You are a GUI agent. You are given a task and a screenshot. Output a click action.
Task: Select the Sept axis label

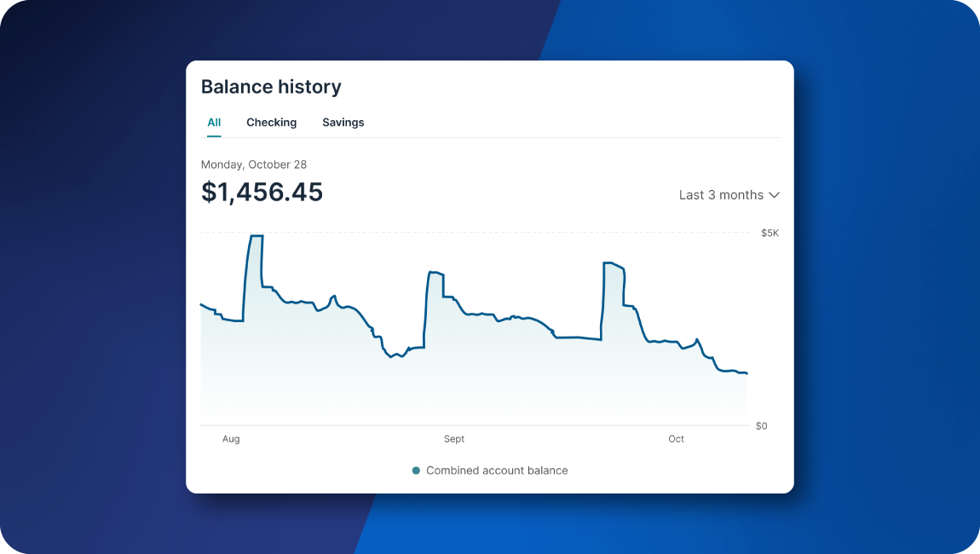click(453, 438)
